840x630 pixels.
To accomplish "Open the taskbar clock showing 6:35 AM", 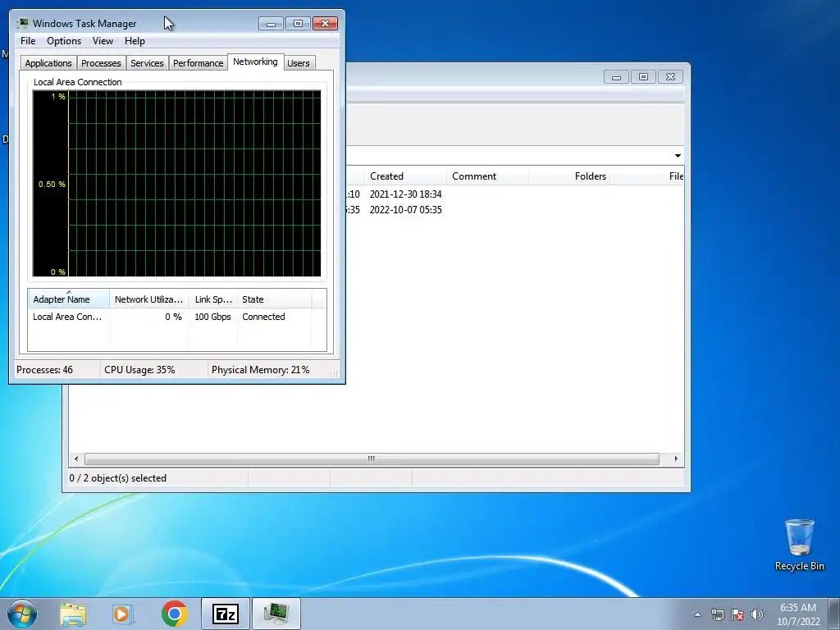I will pyautogui.click(x=797, y=614).
